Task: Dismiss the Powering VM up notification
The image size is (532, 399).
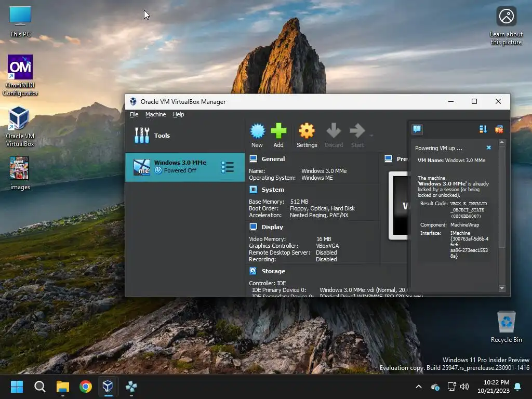Action: point(489,148)
